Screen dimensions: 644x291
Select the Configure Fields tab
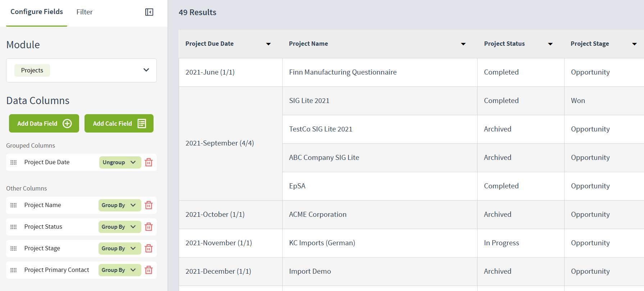[x=37, y=12]
